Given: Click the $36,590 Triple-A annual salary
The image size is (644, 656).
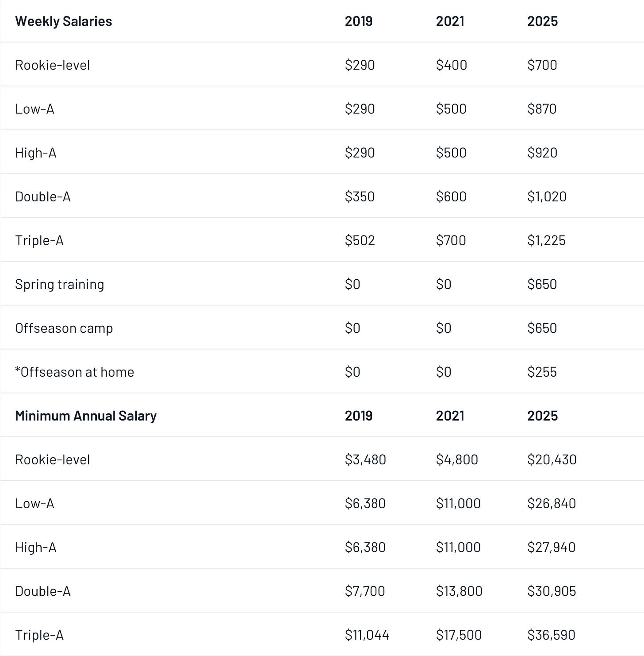Looking at the screenshot, I should coord(551,635).
